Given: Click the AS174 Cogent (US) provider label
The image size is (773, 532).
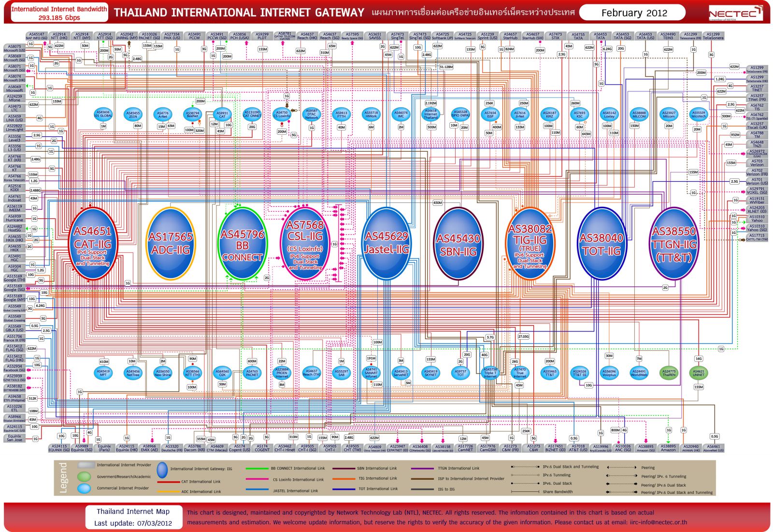Looking at the screenshot, I should (240, 448).
